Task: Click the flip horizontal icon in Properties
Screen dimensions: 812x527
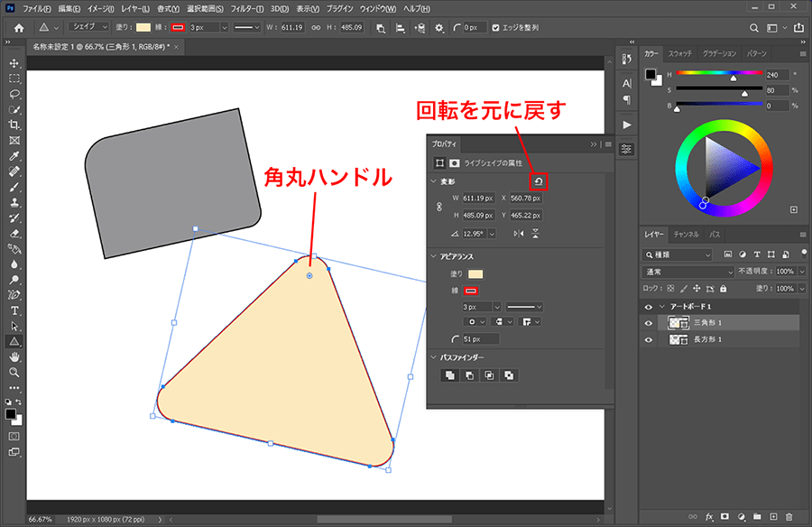Action: click(x=518, y=234)
